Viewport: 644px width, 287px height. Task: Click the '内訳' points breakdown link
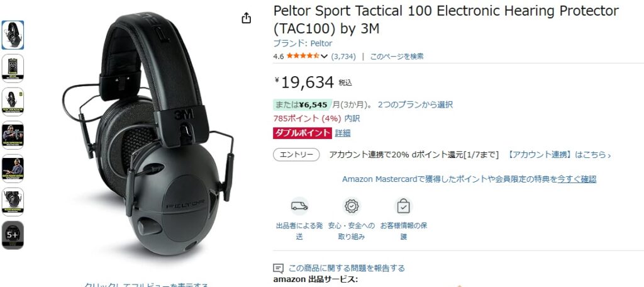352,118
